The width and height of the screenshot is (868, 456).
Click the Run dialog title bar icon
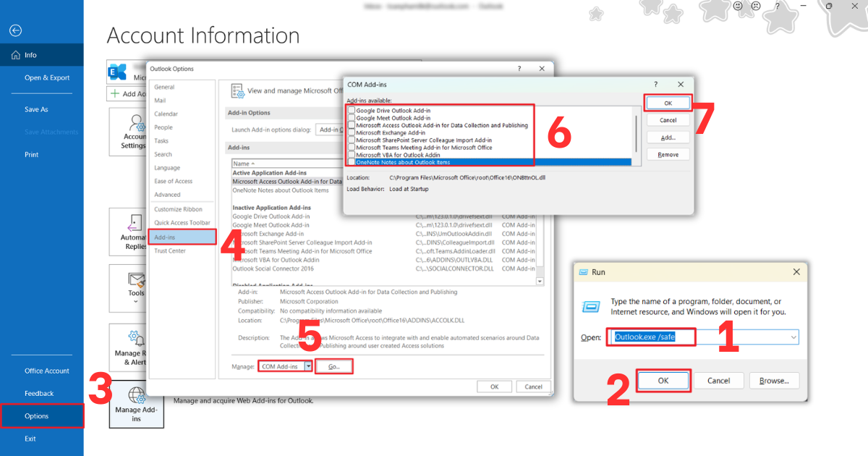[x=584, y=272]
